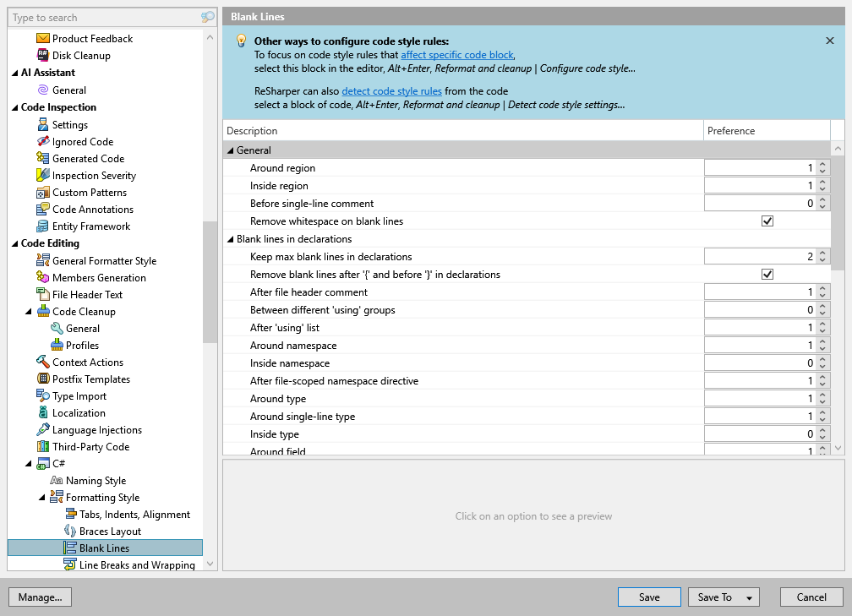Follow the 'affect specific code block' link
The width and height of the screenshot is (852, 616).
coord(456,55)
